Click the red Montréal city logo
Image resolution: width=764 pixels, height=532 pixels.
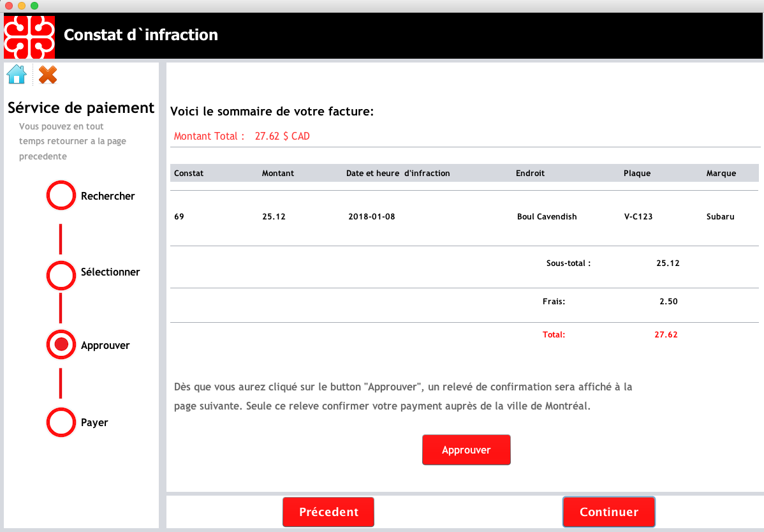point(29,36)
